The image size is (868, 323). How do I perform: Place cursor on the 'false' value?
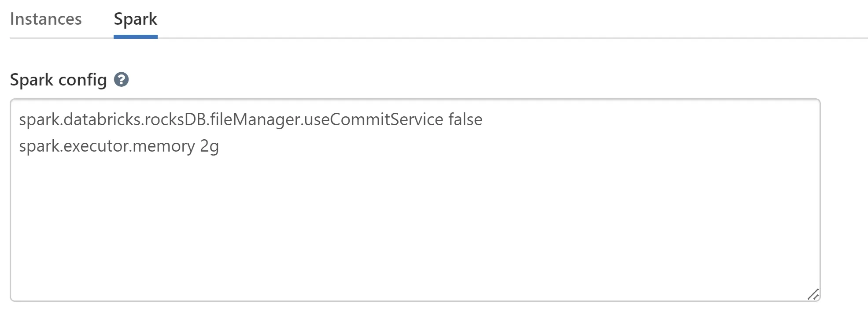pos(465,119)
